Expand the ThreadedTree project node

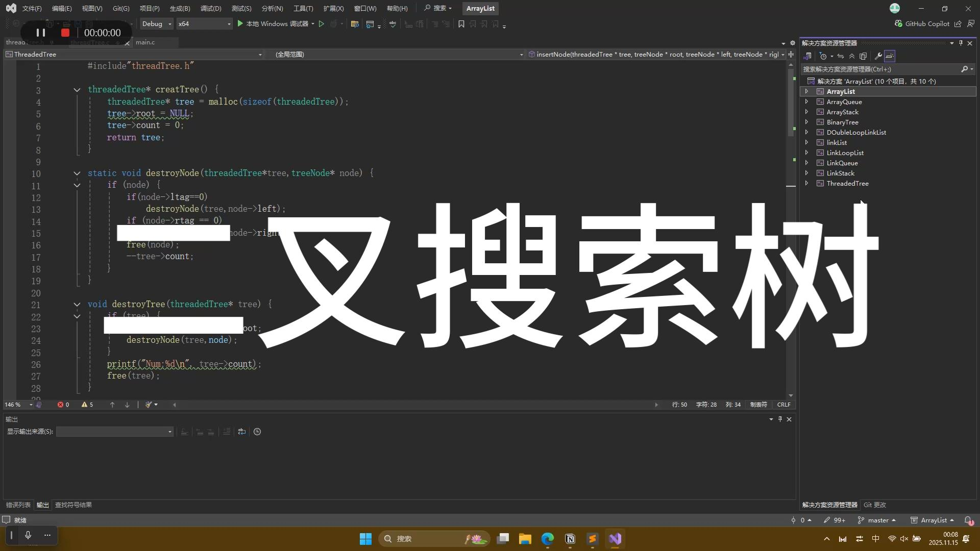[x=807, y=183]
